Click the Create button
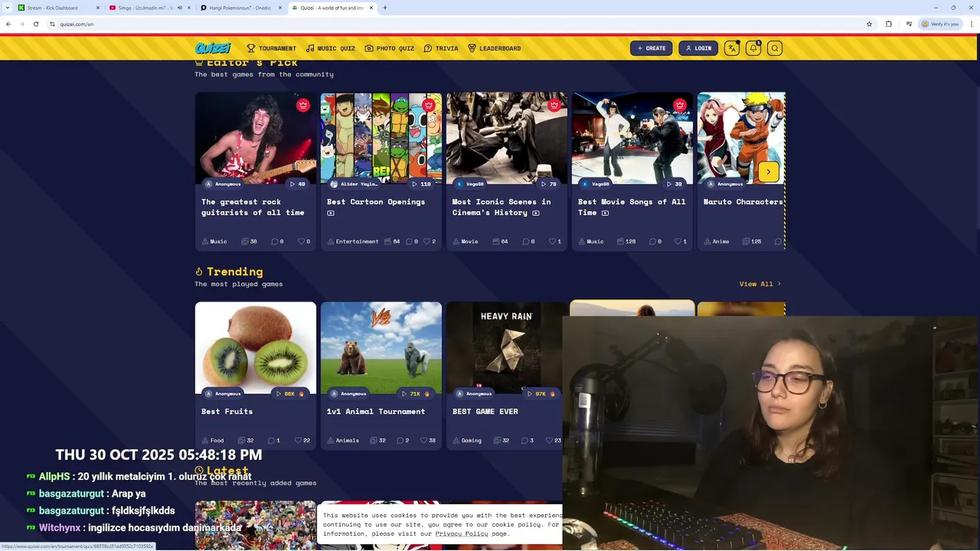Screen dimensions: 980x551 (652, 48)
